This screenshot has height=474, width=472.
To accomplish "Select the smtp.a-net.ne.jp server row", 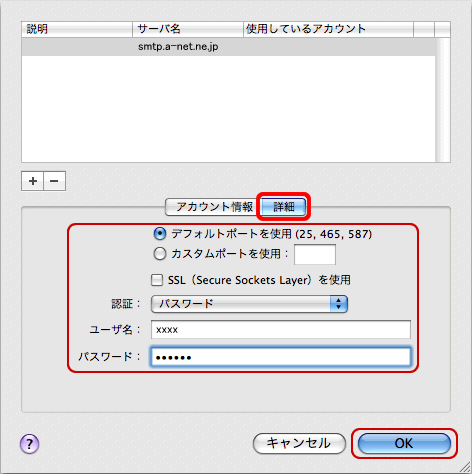I will pos(229,47).
